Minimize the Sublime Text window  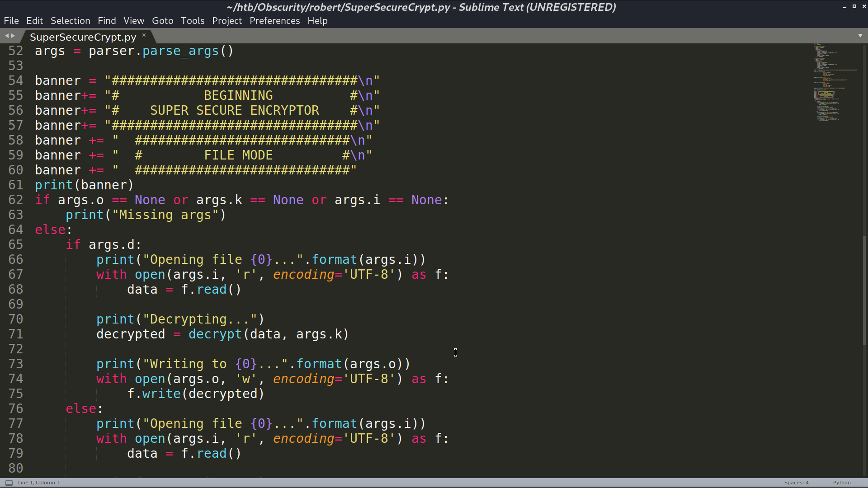coord(844,7)
